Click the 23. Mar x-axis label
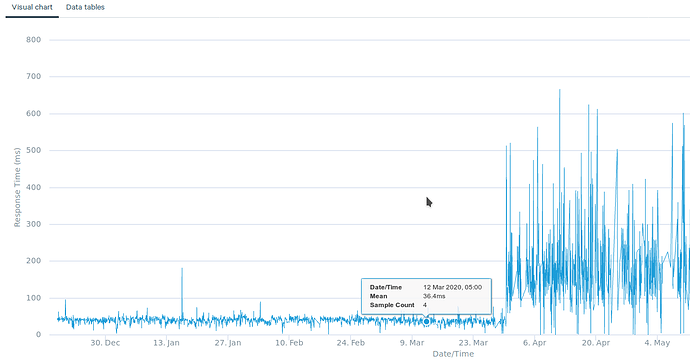This screenshot has width=690, height=361. coord(473,343)
